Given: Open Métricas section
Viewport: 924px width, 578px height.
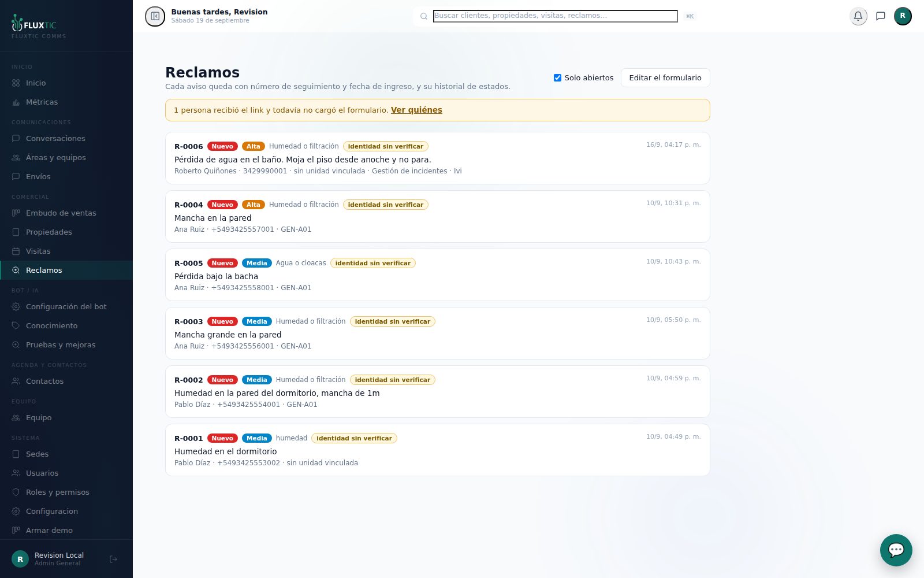Looking at the screenshot, I should coord(66,102).
